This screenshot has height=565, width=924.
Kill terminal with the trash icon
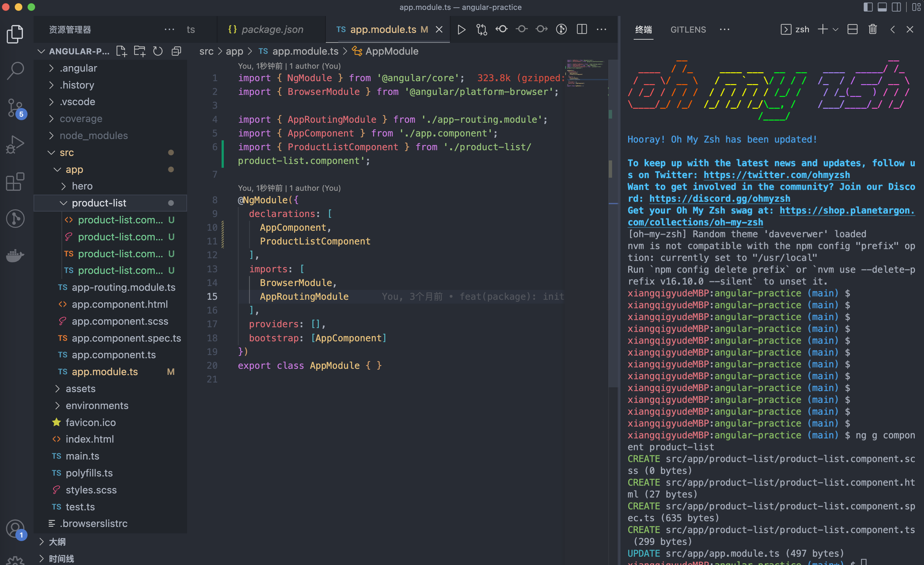pyautogui.click(x=872, y=29)
